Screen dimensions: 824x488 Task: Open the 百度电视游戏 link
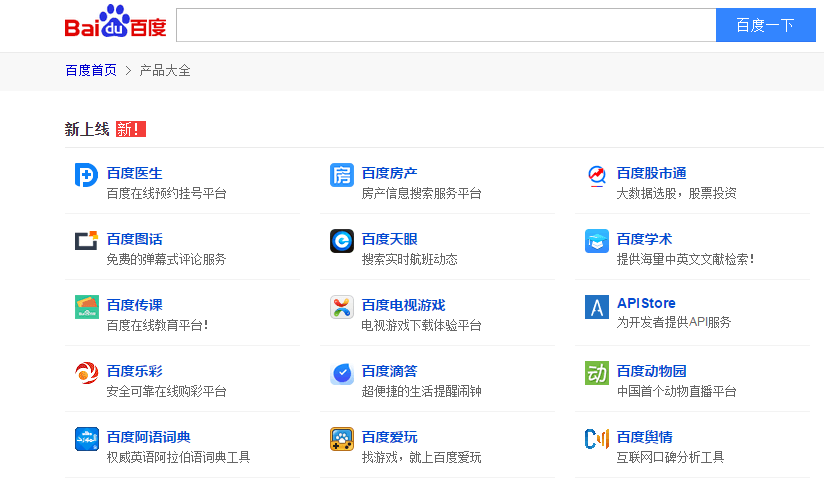pos(404,305)
